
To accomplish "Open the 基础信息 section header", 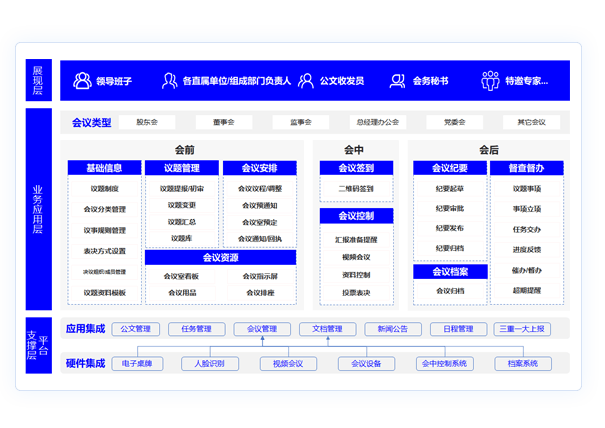I will point(104,168).
